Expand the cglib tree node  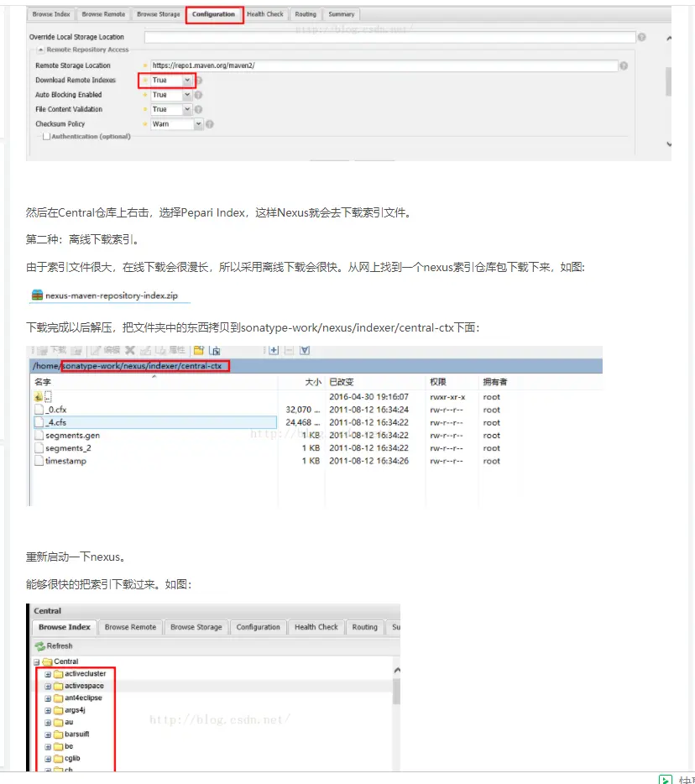point(48,759)
